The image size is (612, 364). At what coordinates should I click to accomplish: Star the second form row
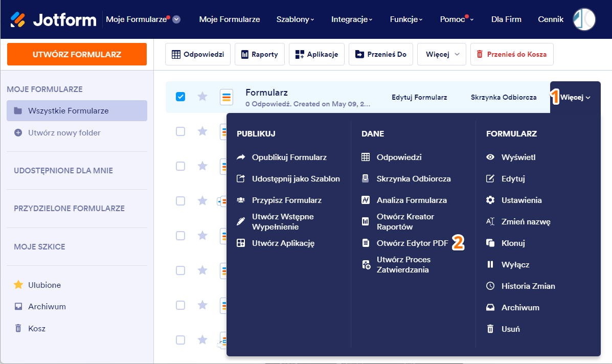[202, 131]
